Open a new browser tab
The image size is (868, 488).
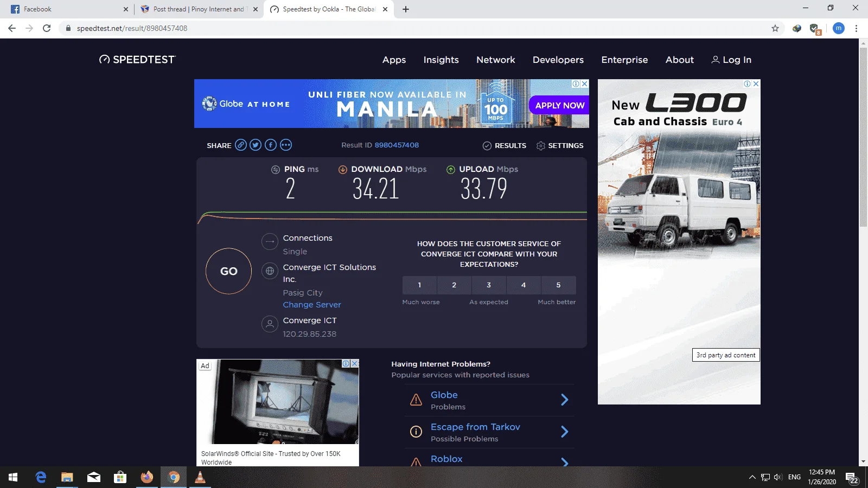406,9
